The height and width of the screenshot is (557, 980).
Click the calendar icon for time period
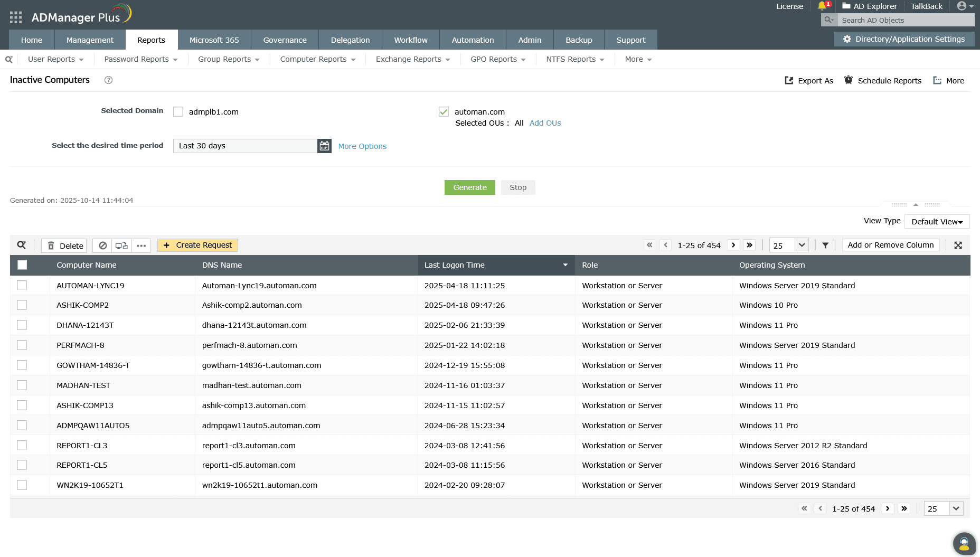point(324,146)
